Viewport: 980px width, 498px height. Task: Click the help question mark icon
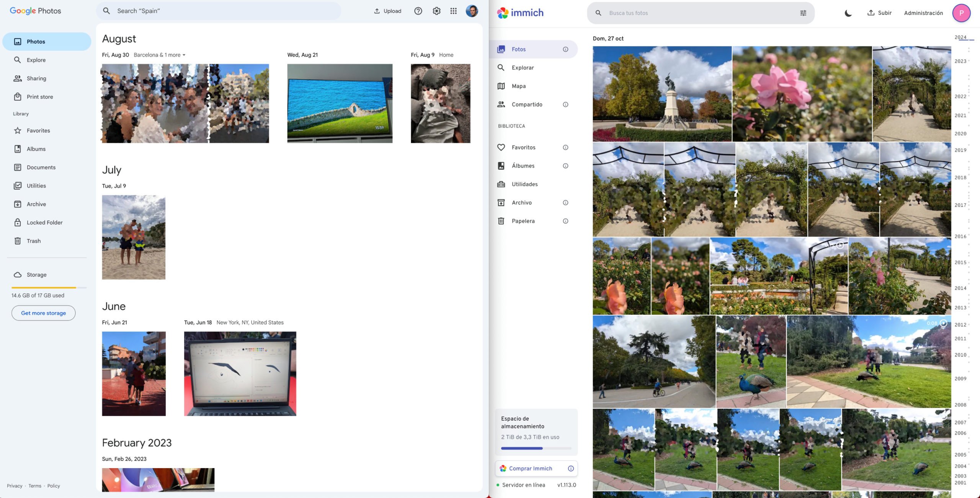[418, 11]
